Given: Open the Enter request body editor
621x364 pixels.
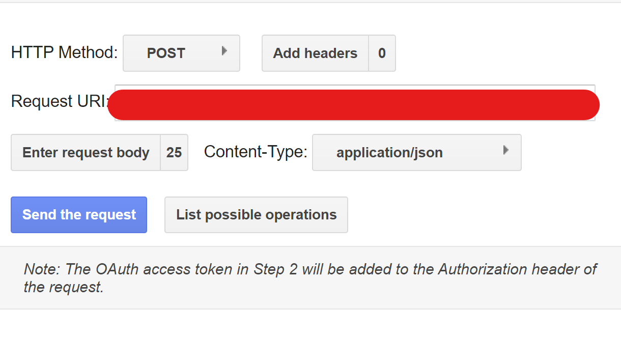Looking at the screenshot, I should pyautogui.click(x=85, y=152).
